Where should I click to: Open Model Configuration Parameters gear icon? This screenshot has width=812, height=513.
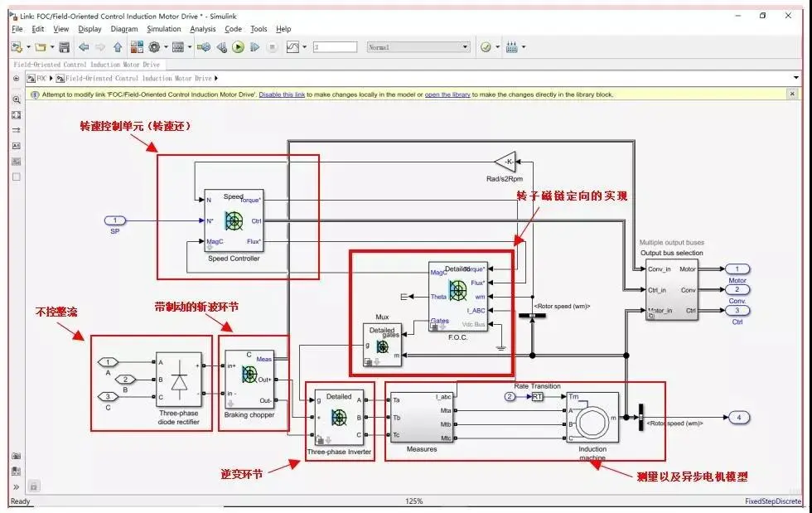coord(154,47)
